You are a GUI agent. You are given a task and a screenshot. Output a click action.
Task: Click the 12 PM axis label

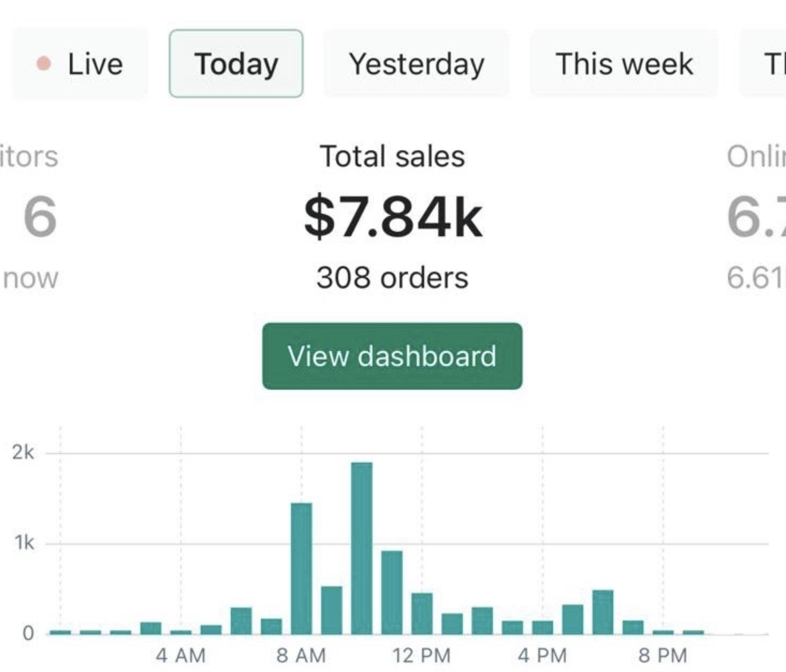(421, 655)
